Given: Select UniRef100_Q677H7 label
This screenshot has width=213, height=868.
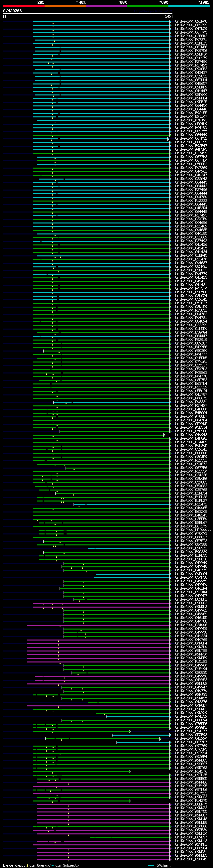Looking at the screenshot, I should pos(191,742).
